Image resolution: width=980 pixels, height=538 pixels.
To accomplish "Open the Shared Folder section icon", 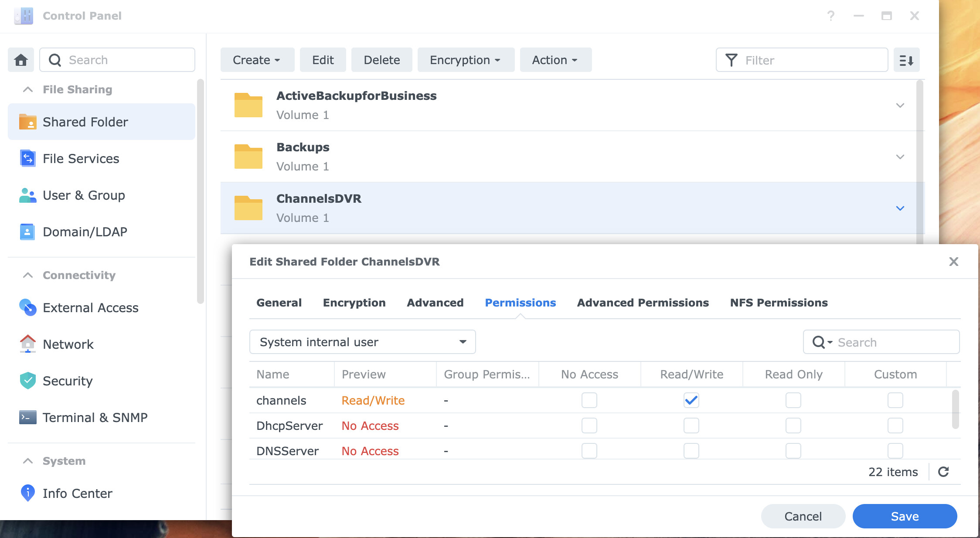I will [27, 122].
